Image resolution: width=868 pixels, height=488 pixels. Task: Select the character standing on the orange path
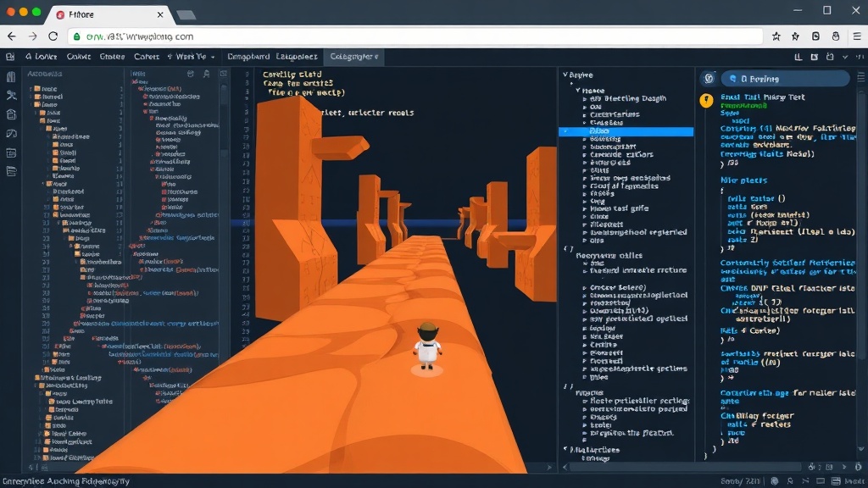(427, 347)
